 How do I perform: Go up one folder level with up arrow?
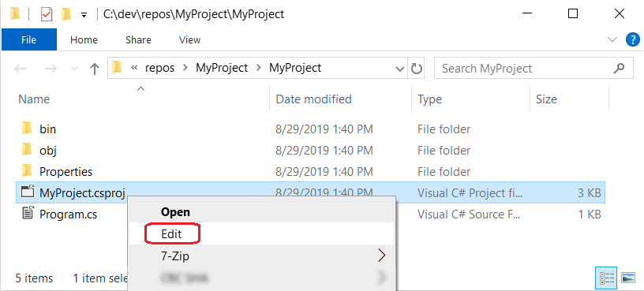click(95, 69)
